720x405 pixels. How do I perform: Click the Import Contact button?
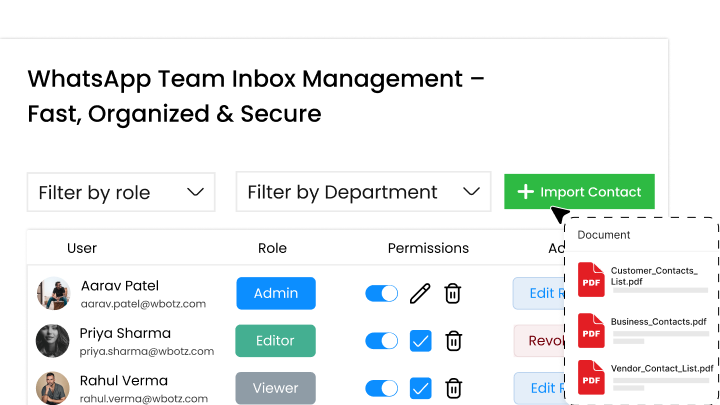coord(579,191)
